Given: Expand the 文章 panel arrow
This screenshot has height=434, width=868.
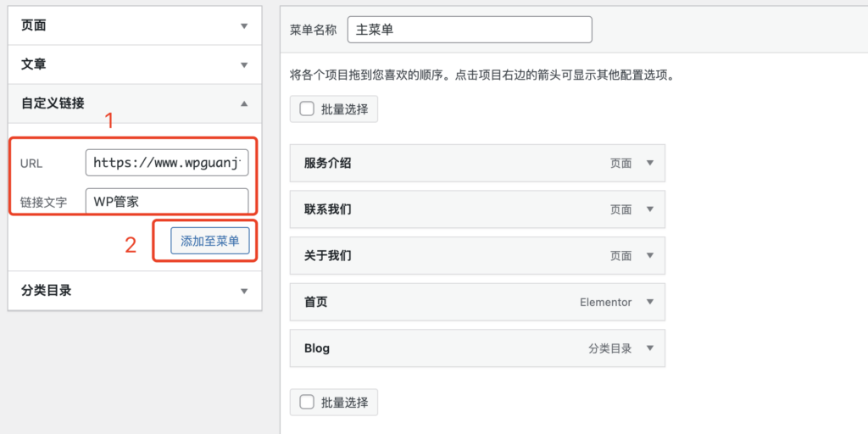Looking at the screenshot, I should tap(244, 64).
